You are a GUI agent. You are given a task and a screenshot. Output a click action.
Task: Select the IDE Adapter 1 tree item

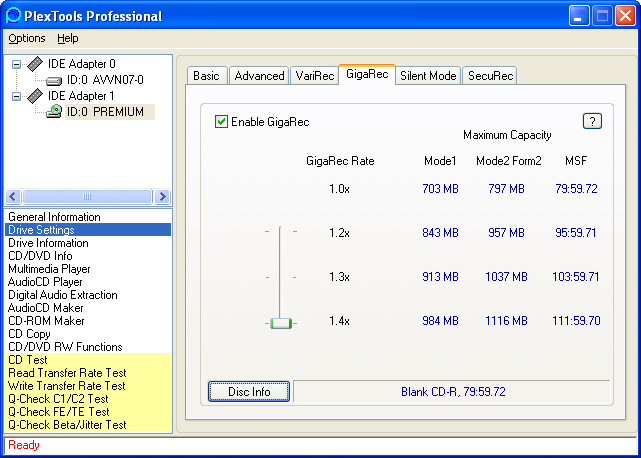[81, 96]
